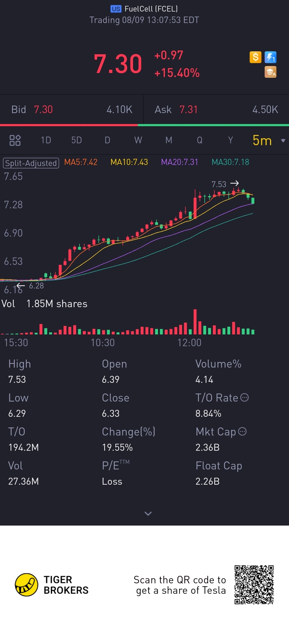Toggle the Split-Adjusted chart option
289x644 pixels.
coord(31,163)
